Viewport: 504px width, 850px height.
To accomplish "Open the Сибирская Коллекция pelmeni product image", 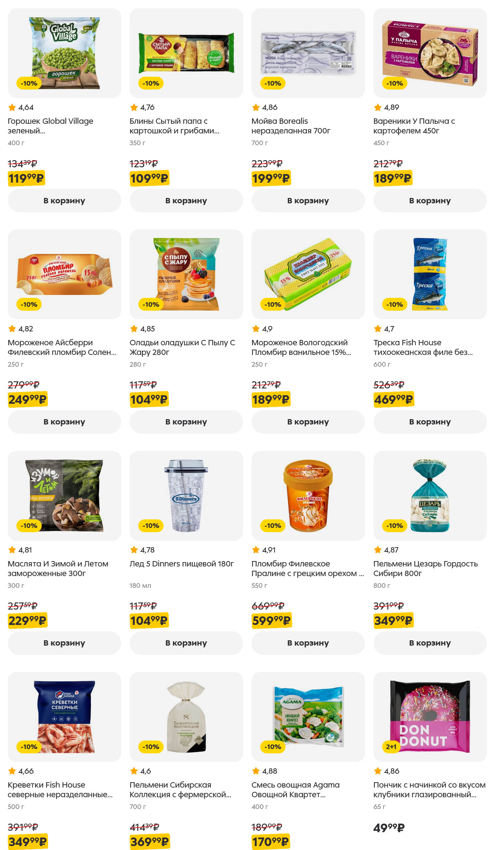I will pyautogui.click(x=186, y=716).
